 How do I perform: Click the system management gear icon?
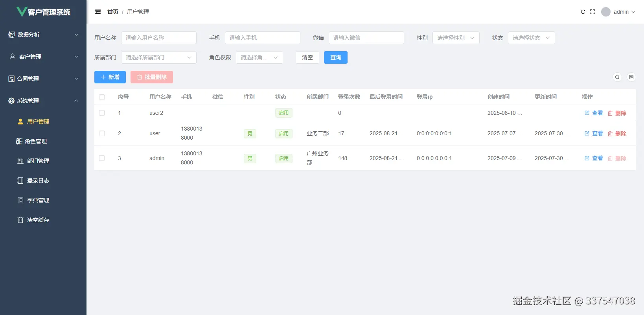pos(11,101)
